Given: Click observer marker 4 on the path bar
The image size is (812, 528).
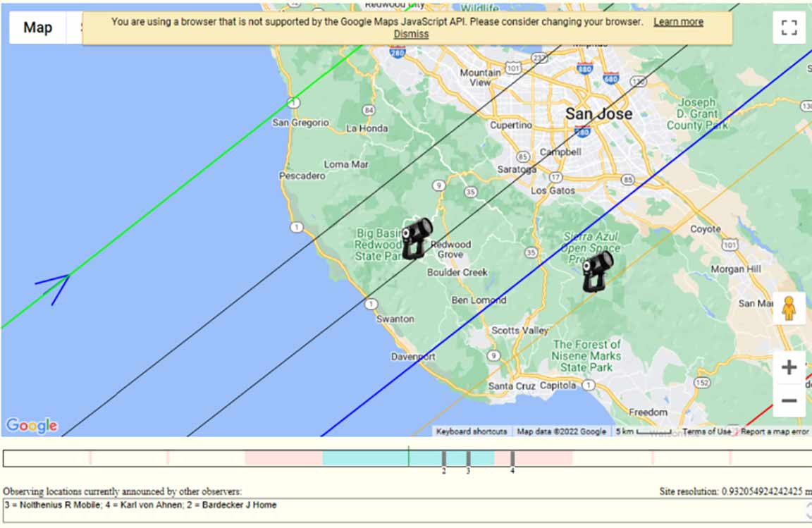Looking at the screenshot, I should pyautogui.click(x=512, y=459).
